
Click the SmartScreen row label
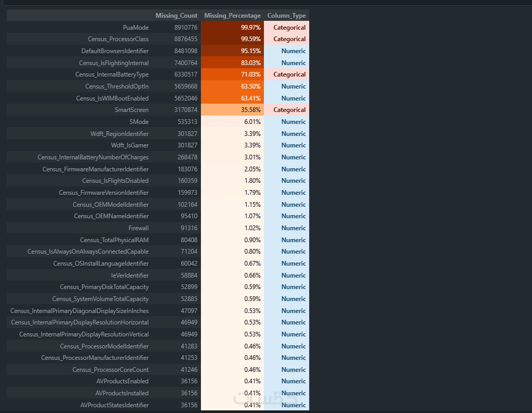(x=132, y=110)
